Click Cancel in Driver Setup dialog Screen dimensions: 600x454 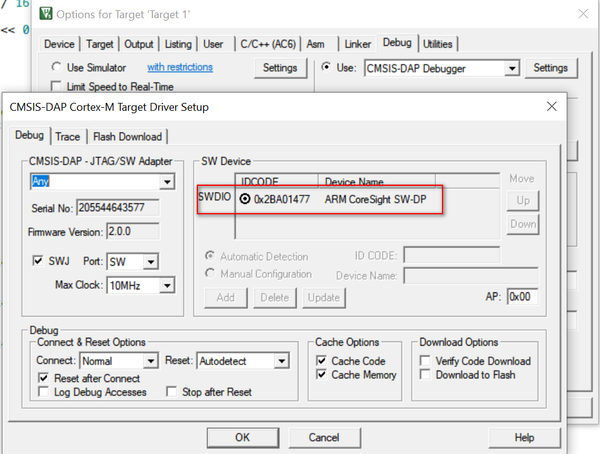[324, 438]
